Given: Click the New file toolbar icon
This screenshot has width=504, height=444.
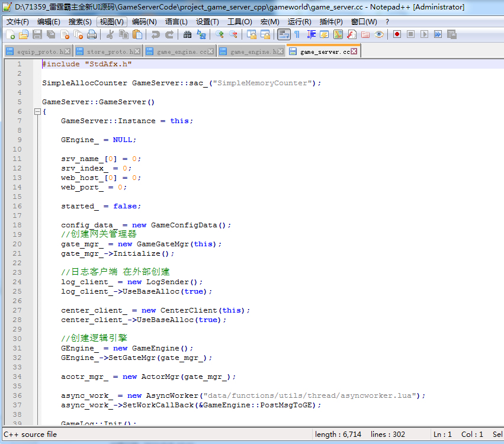Looking at the screenshot, I should click(10, 35).
